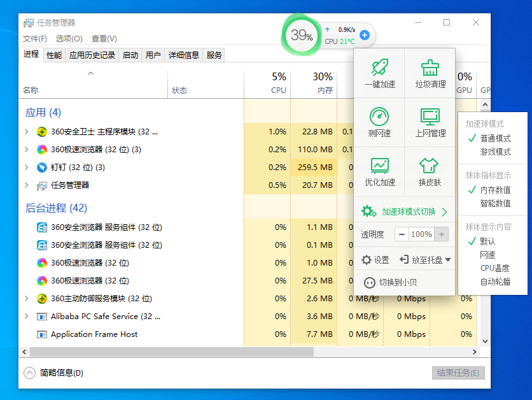
Task: Sort by the 名称 column header
Action: (x=94, y=83)
